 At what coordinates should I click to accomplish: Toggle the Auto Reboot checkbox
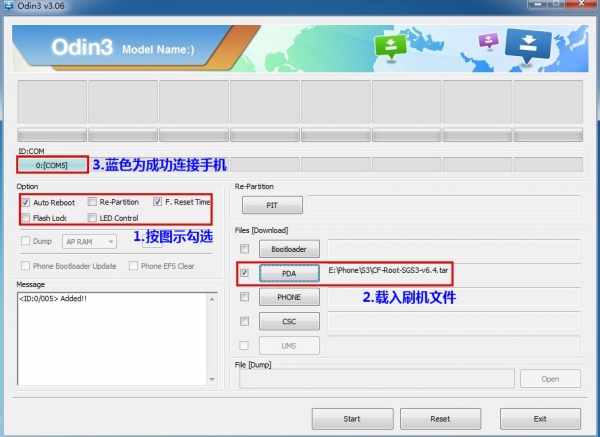coord(26,202)
